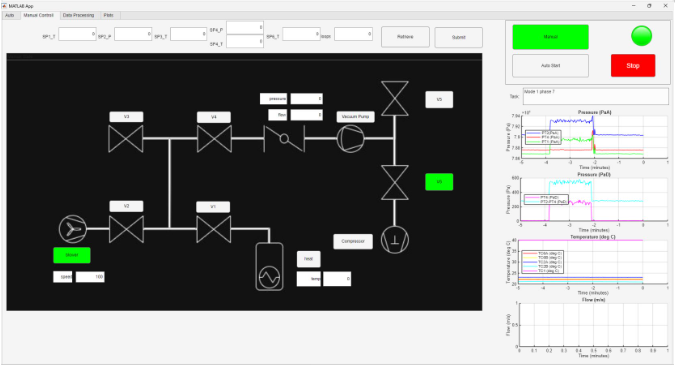Switch to the Auto tab

point(9,16)
